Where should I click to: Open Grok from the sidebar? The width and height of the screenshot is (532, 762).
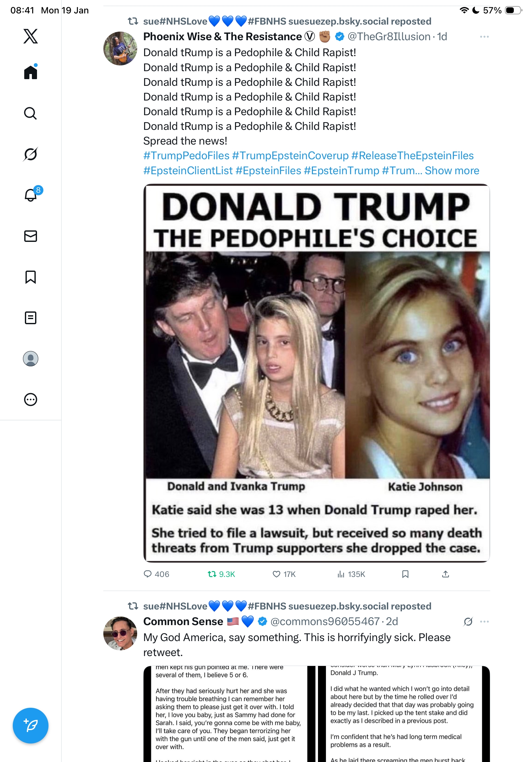point(31,154)
